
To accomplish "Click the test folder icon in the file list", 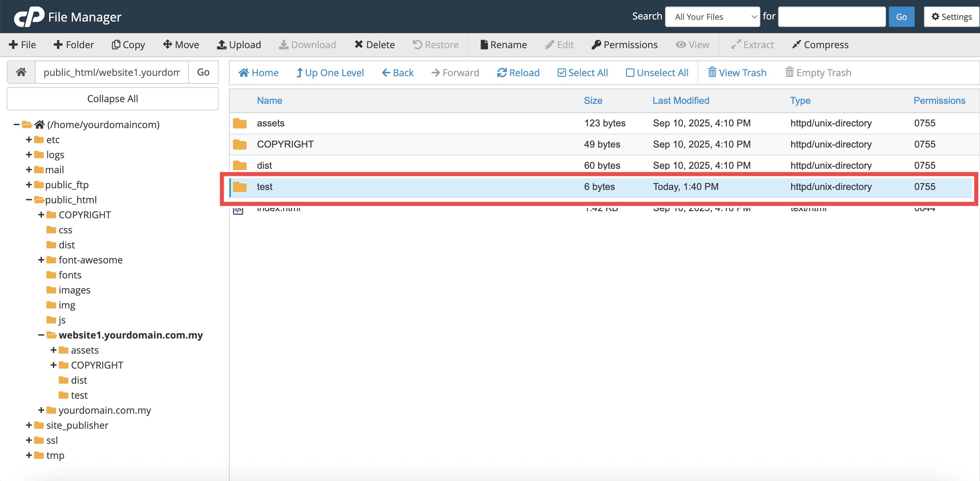I will [240, 187].
